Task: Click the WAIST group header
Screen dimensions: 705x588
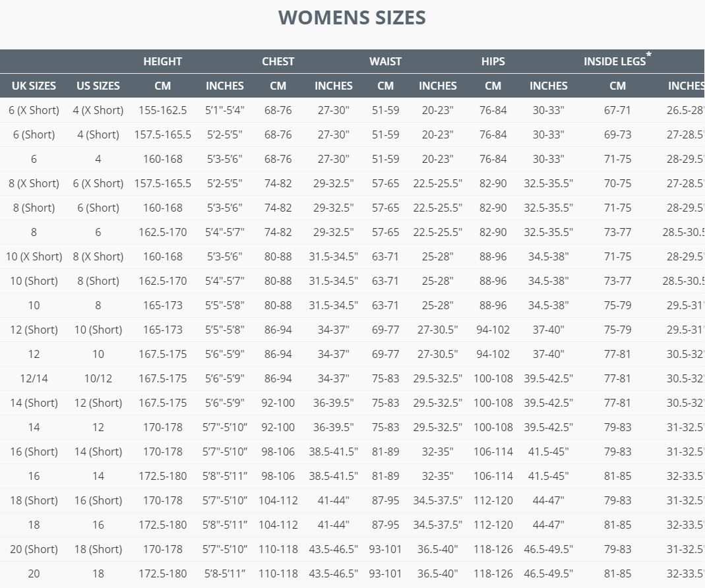Action: point(385,61)
